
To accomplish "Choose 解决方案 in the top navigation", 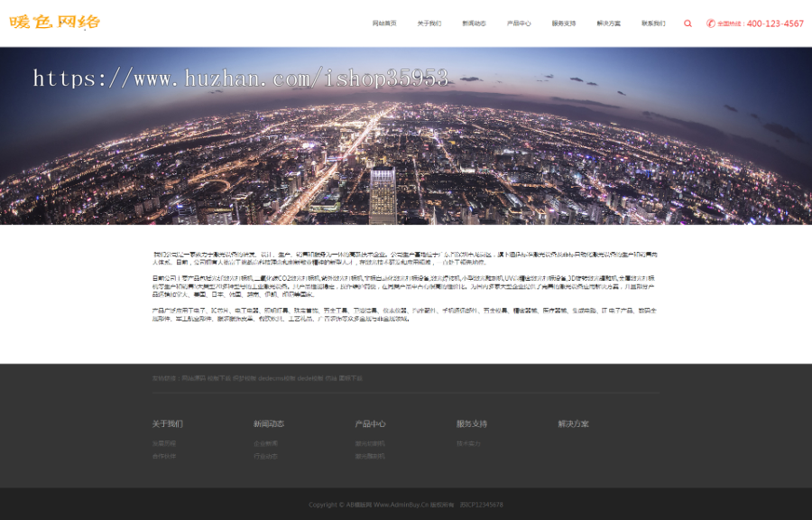I will pyautogui.click(x=609, y=23).
